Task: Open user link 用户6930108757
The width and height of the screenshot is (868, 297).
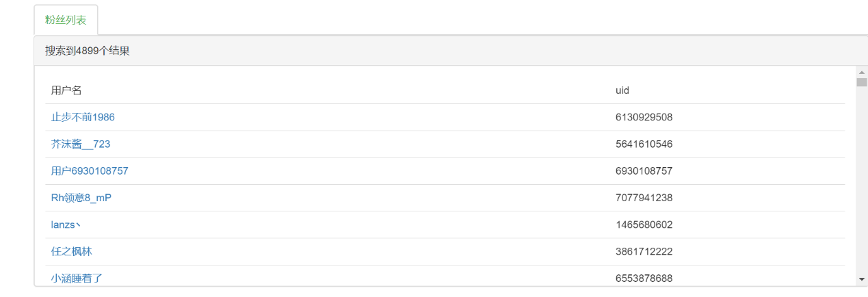Action: click(90, 170)
